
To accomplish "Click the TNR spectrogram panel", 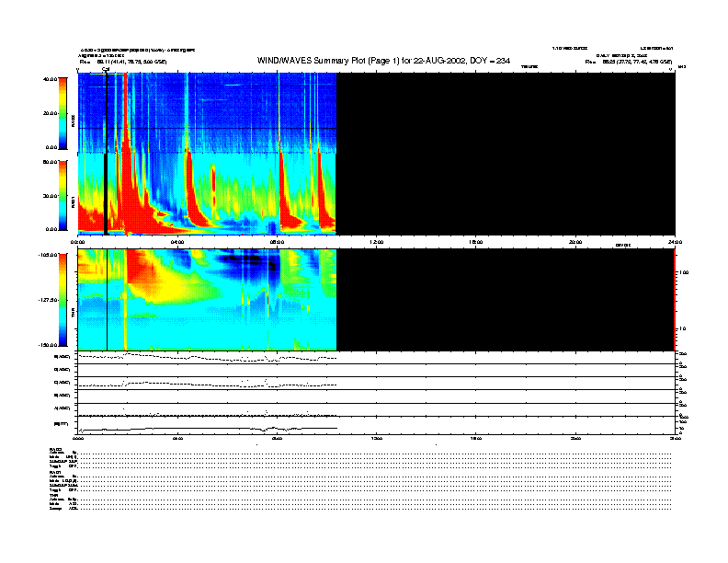I will [377, 300].
